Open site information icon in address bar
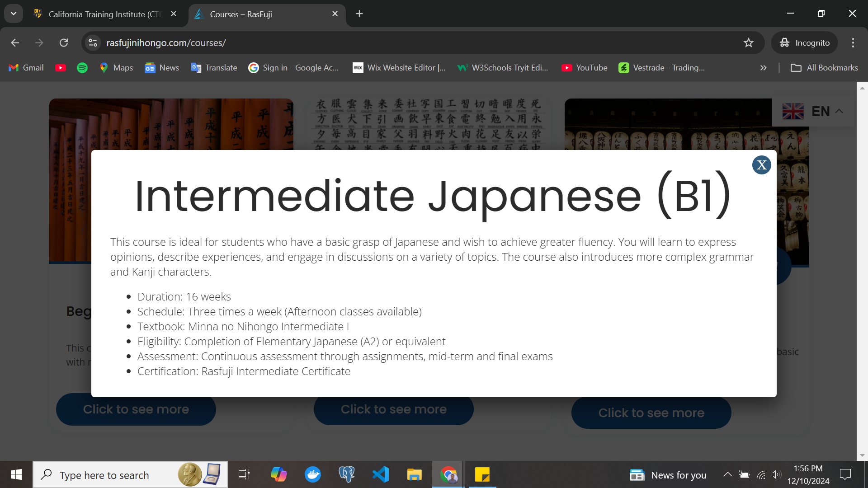 pyautogui.click(x=93, y=42)
